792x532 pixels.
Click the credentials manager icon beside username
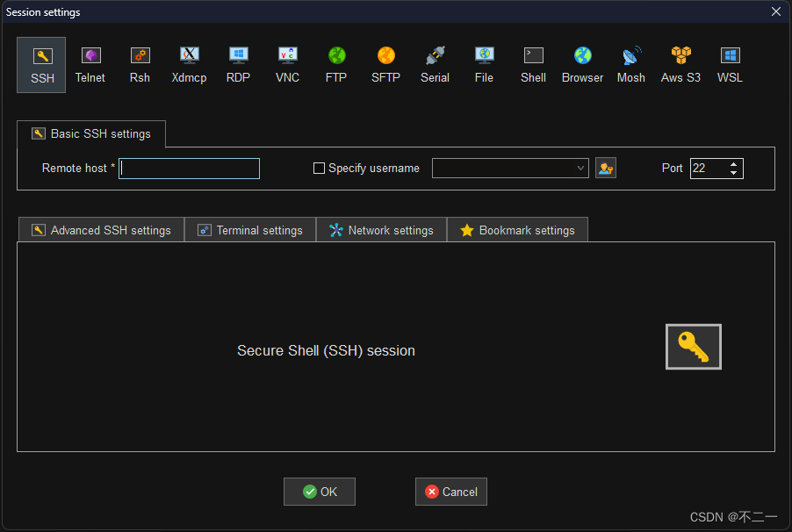click(x=605, y=168)
